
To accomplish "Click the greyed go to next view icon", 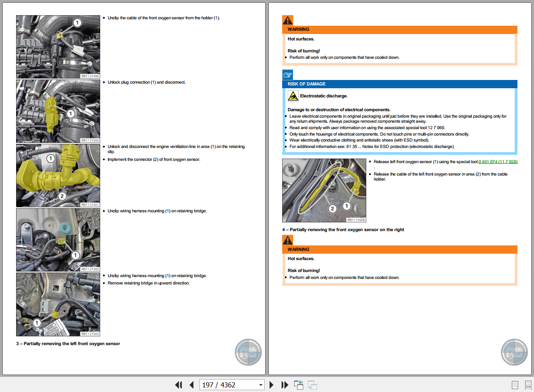I will coord(312,385).
